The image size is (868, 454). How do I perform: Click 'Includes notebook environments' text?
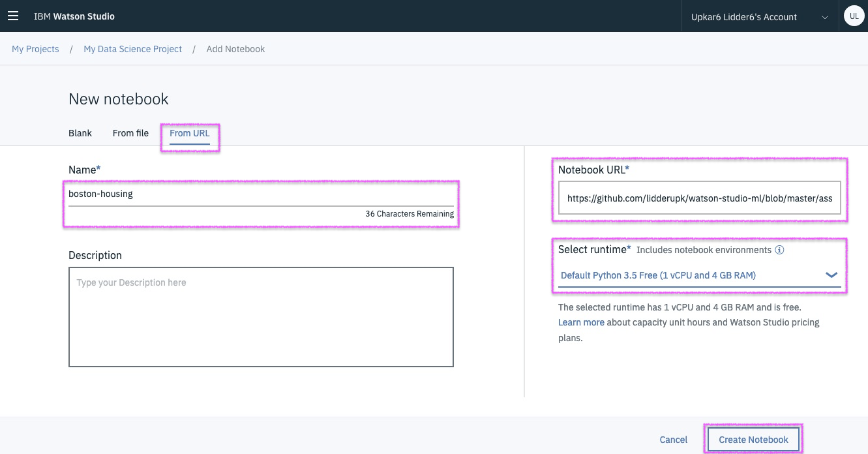tap(704, 250)
